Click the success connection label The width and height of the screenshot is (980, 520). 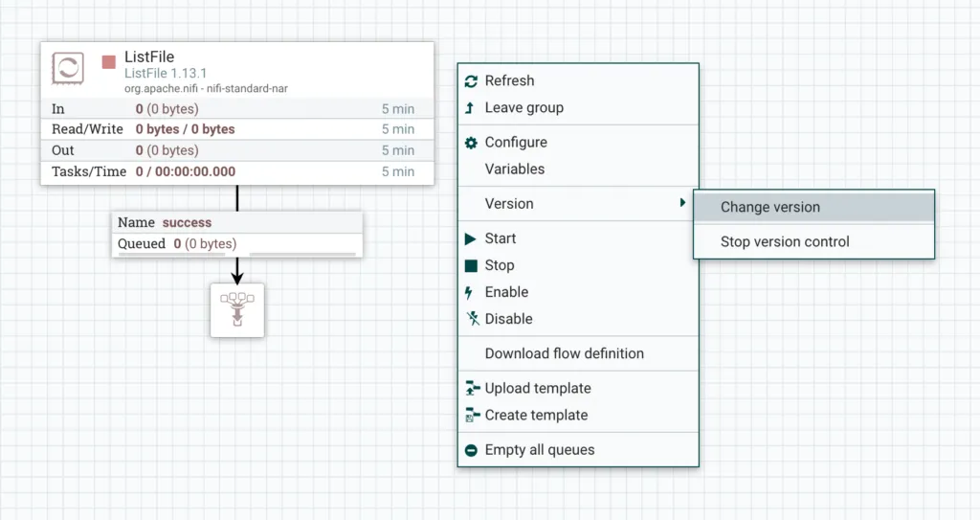pos(187,222)
